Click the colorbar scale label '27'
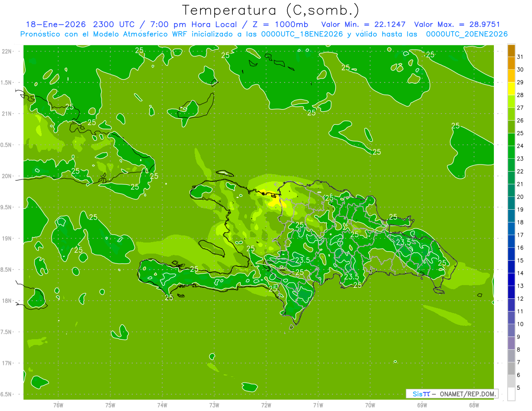 coord(520,108)
